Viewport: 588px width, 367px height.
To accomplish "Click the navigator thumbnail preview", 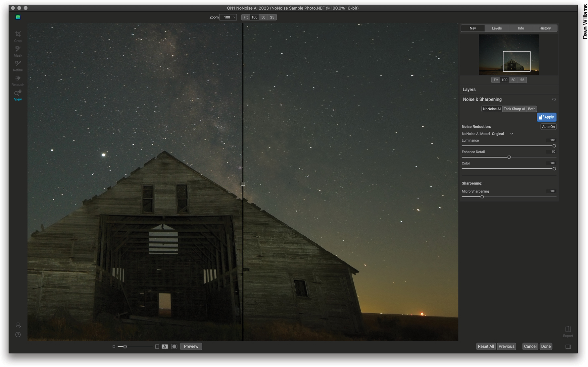I will point(509,54).
